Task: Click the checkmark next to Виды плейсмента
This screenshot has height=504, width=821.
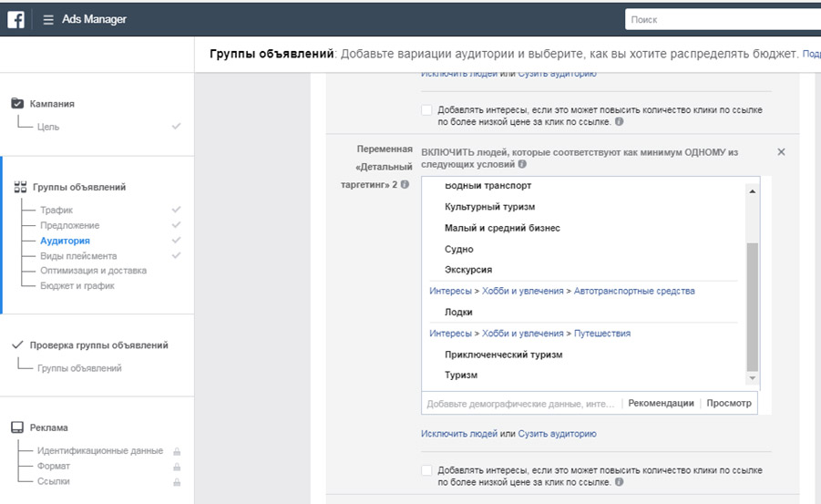Action: [177, 256]
